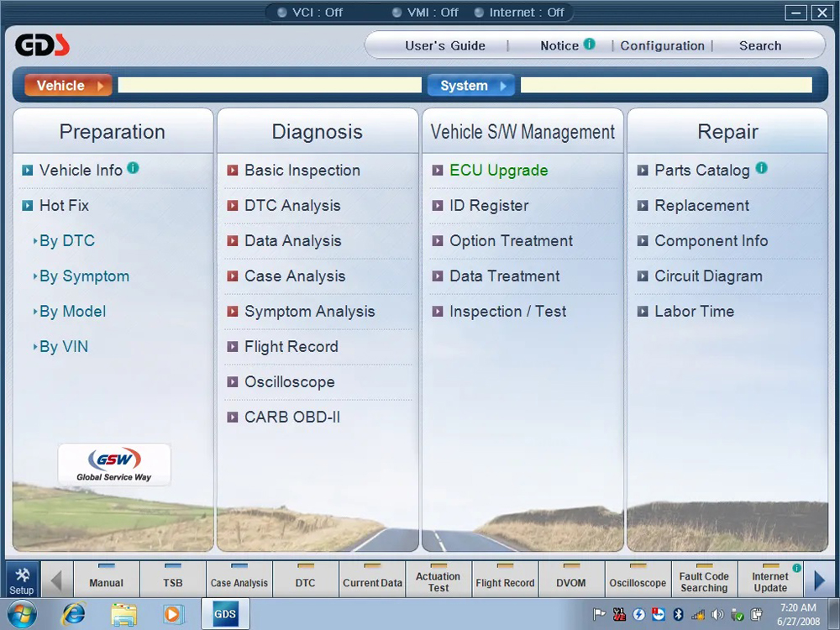Image resolution: width=840 pixels, height=630 pixels.
Task: Open Option Treatment
Action: click(x=511, y=241)
